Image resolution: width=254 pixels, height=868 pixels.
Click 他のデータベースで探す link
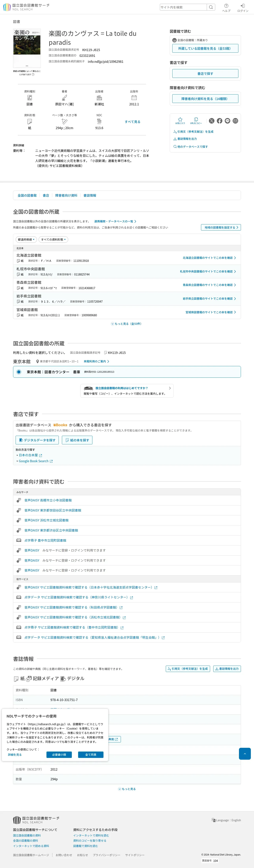tap(190, 146)
